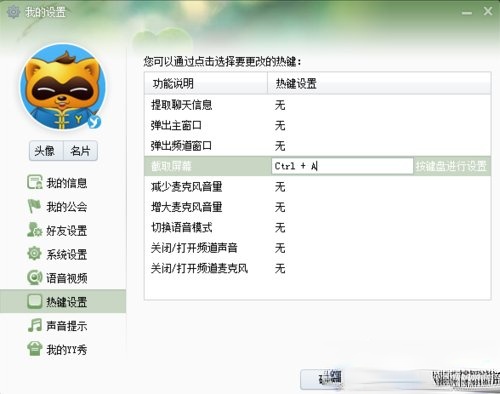Select the 减少麦克风音量 row
Image resolution: width=500 pixels, height=394 pixels.
(x=317, y=186)
